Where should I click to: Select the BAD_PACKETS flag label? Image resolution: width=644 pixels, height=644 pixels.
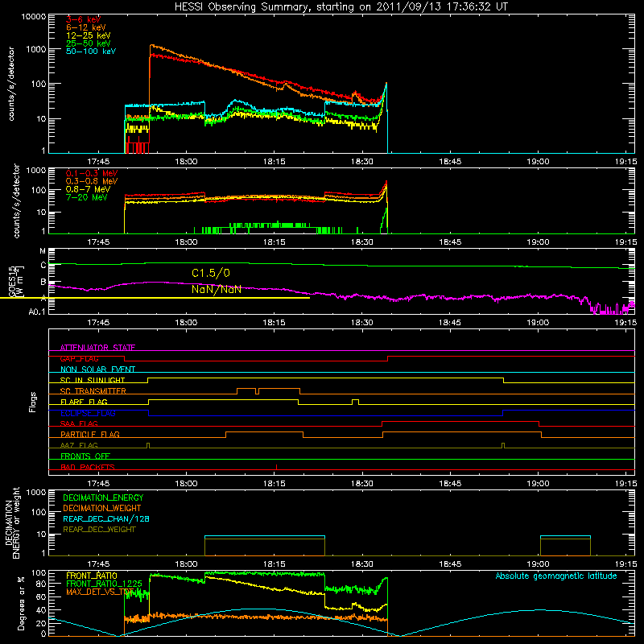tap(88, 467)
